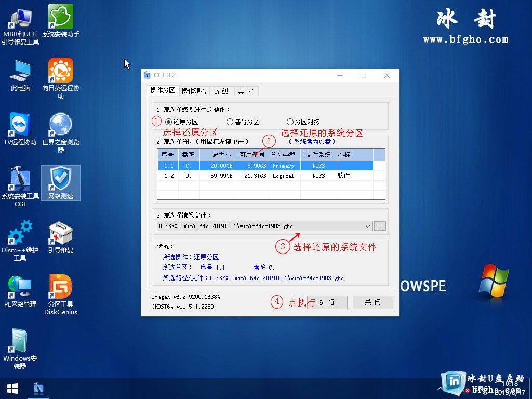Switch to 操作硬盘 tab
The height and width of the screenshot is (399, 532).
coord(194,91)
